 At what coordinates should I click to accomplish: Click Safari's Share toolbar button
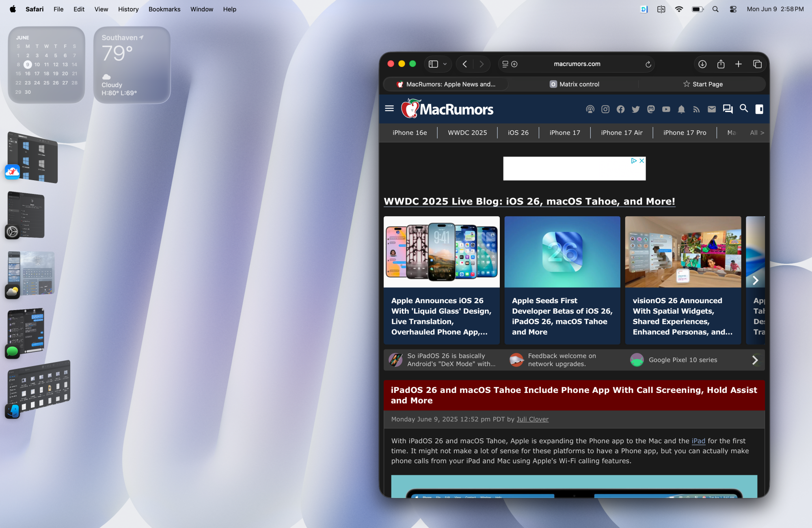721,64
